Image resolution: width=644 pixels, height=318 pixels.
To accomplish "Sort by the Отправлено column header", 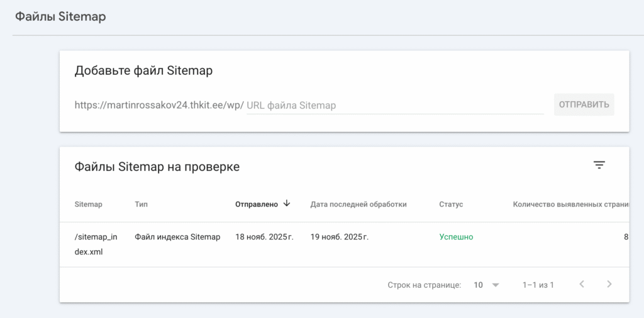I will [x=256, y=204].
